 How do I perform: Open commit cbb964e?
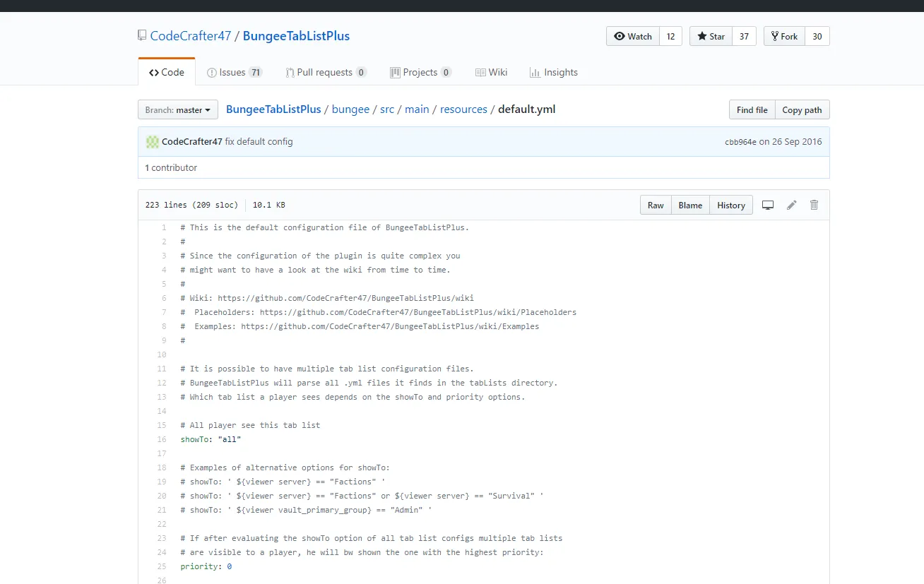coord(740,142)
